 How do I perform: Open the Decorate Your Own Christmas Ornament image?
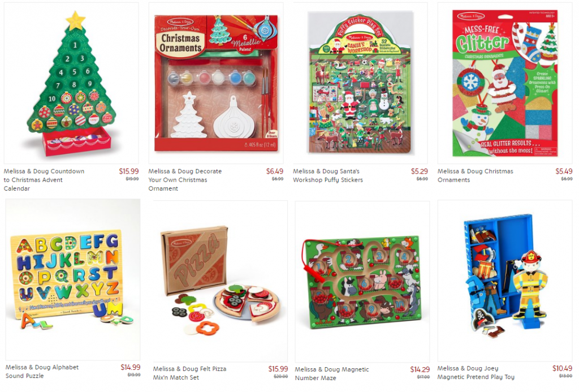[216, 83]
